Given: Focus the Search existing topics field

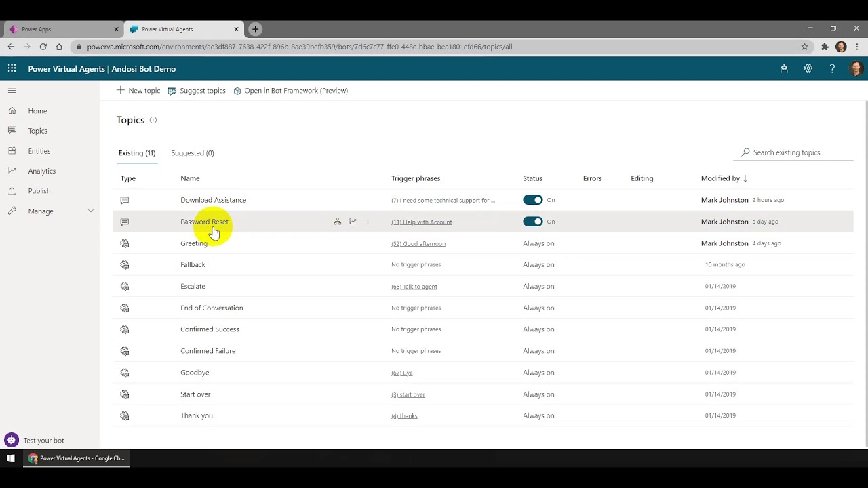Looking at the screenshot, I should (x=793, y=152).
